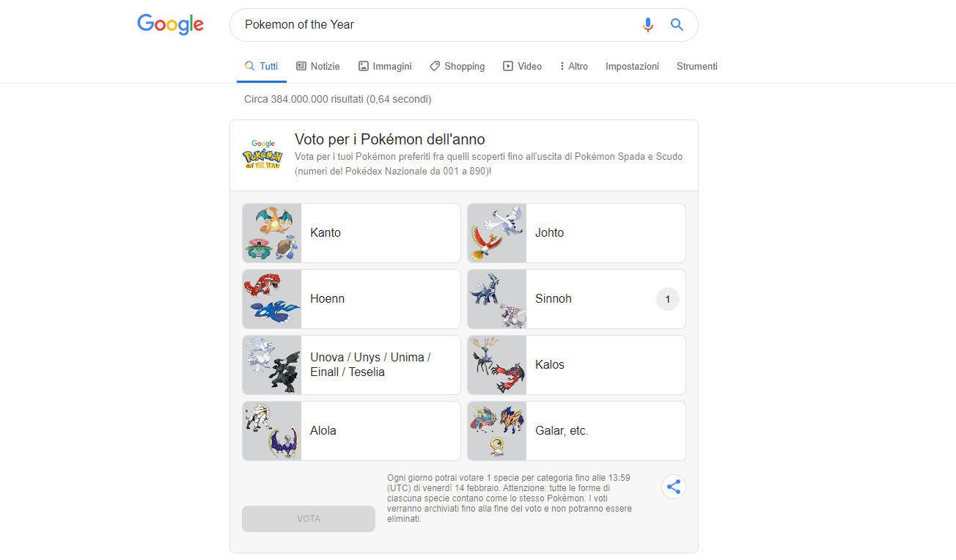This screenshot has width=956, height=560.
Task: Open the Shopping results tab
Action: click(457, 66)
